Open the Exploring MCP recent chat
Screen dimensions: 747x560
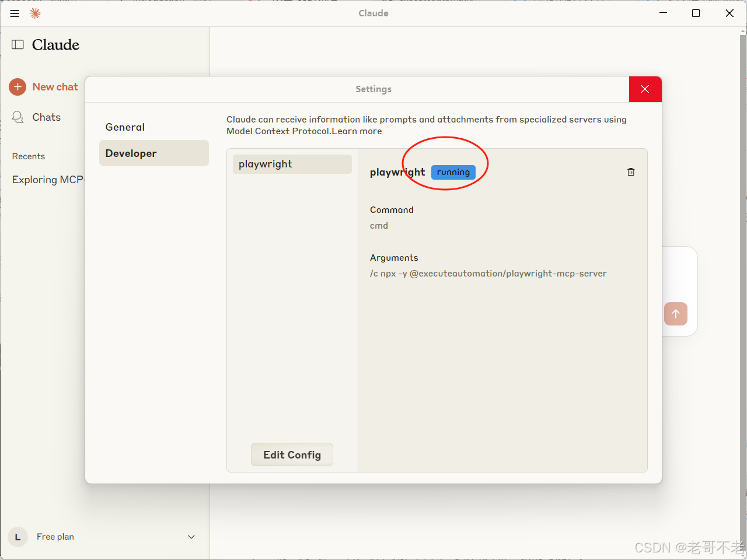tap(48, 180)
